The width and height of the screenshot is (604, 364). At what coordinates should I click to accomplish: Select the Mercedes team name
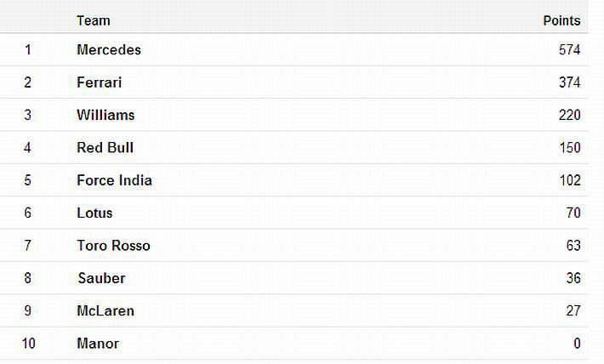[109, 50]
